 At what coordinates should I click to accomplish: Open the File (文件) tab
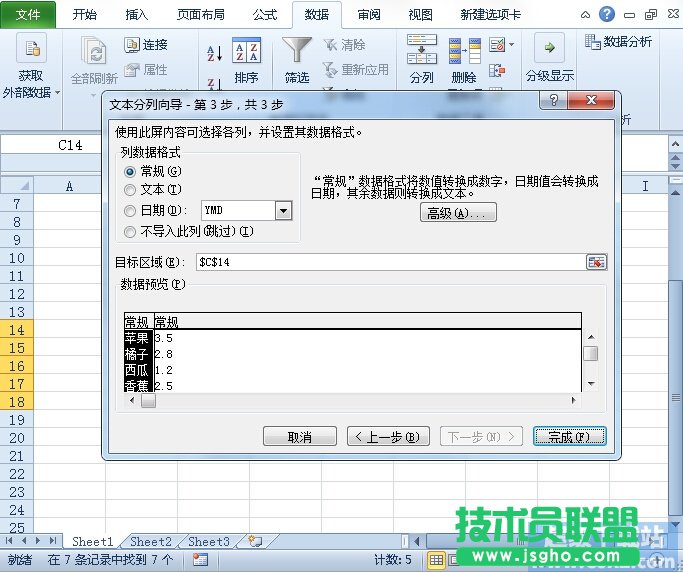tap(28, 15)
